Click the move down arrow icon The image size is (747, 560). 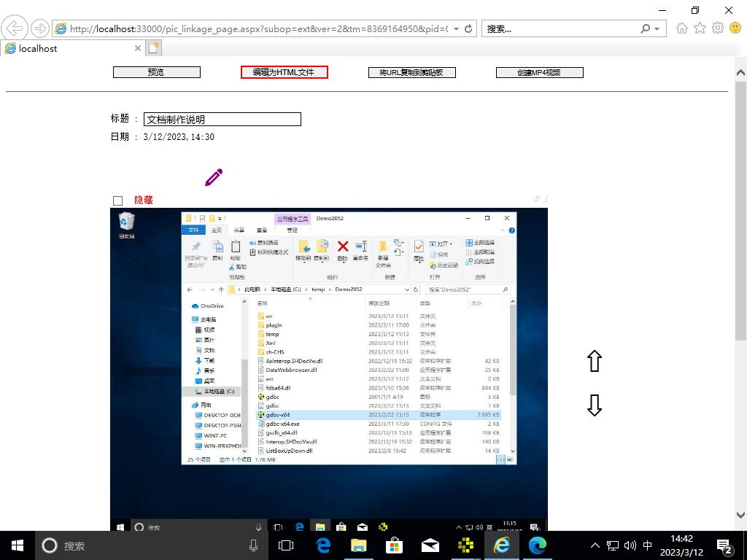coord(595,405)
